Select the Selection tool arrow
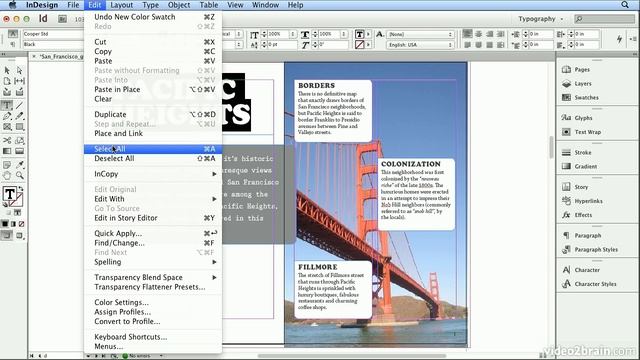 pyautogui.click(x=7, y=71)
